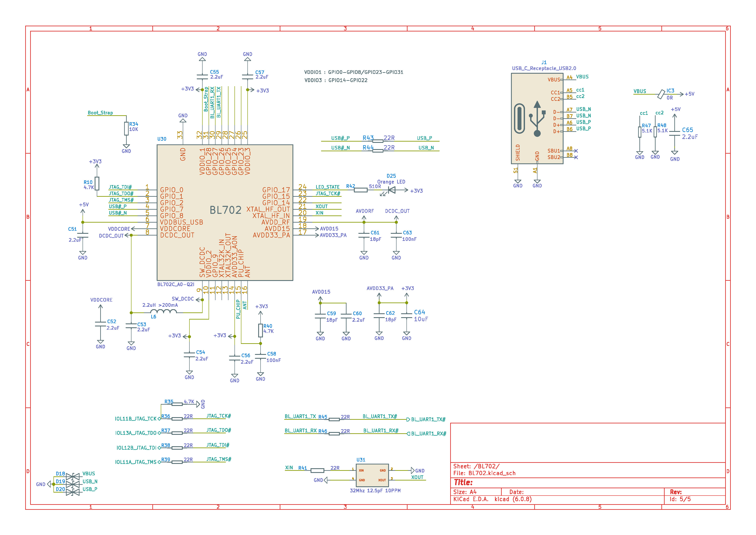Click the VDDIO1 : GPIO0-GPIO8/GPIO23-GPIO31 note

tap(353, 72)
